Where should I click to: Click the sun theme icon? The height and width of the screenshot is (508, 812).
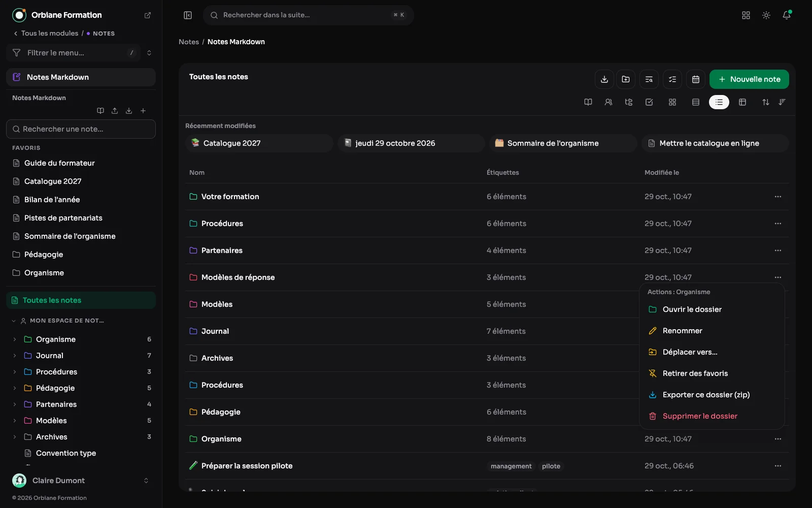[x=766, y=15]
